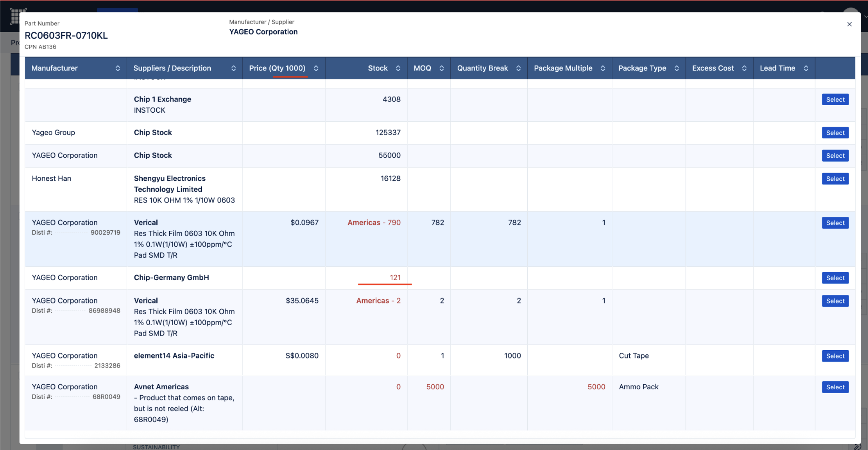Select Shengyu Electronics Technology offer
This screenshot has height=450, width=868.
point(835,179)
